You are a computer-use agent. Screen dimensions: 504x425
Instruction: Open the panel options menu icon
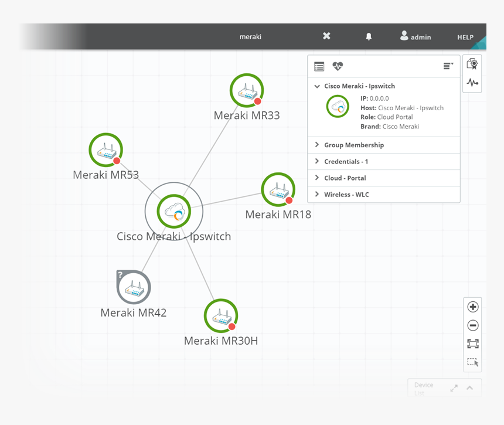448,66
